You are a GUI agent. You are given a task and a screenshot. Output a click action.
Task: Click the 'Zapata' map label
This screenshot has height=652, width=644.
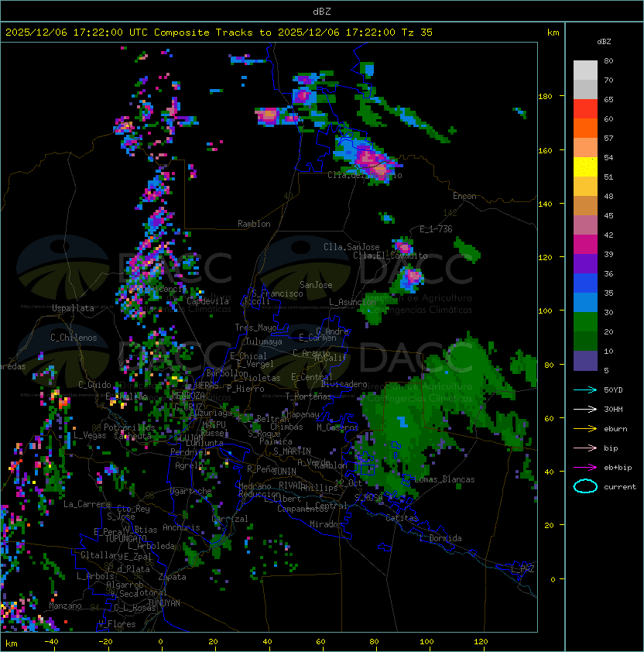coord(172,577)
